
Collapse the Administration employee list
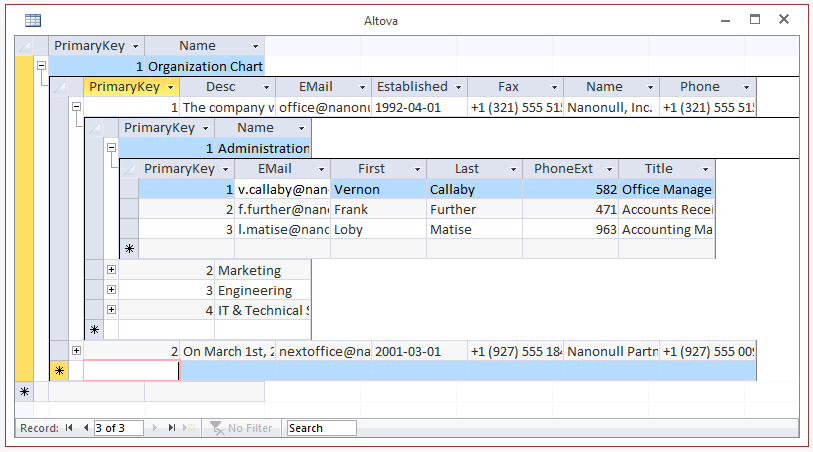(x=111, y=148)
